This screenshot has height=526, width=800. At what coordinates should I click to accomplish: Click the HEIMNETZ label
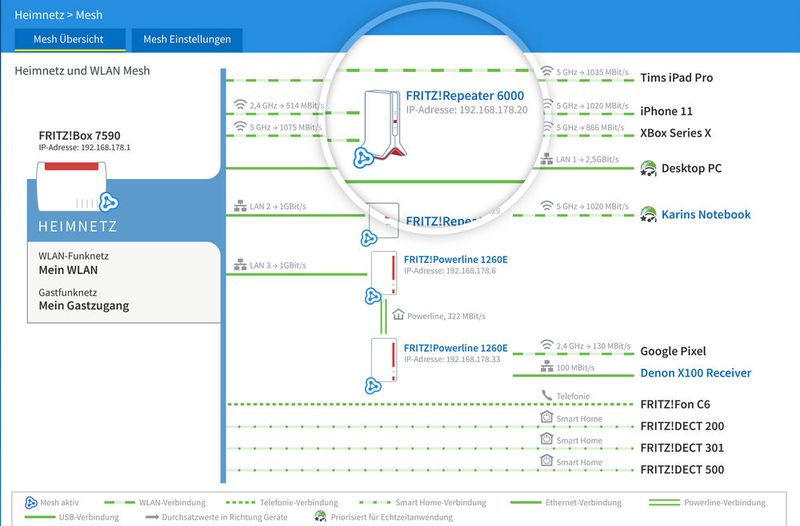78,226
